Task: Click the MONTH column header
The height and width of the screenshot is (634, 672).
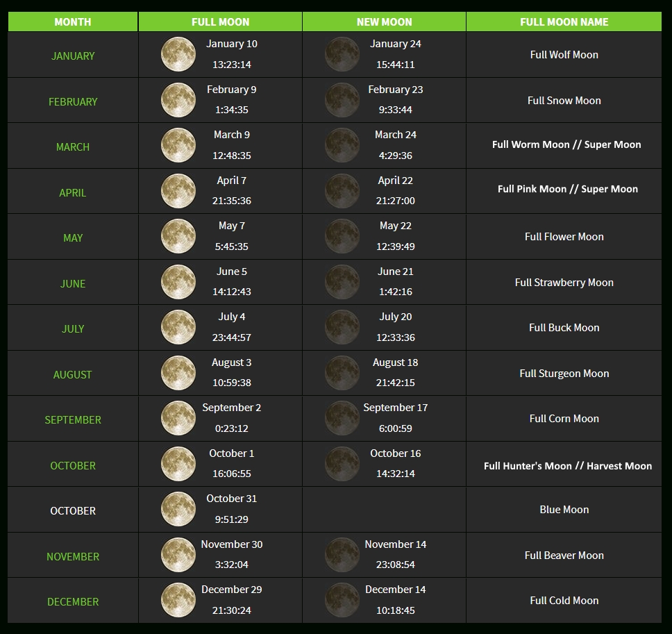Action: click(73, 22)
